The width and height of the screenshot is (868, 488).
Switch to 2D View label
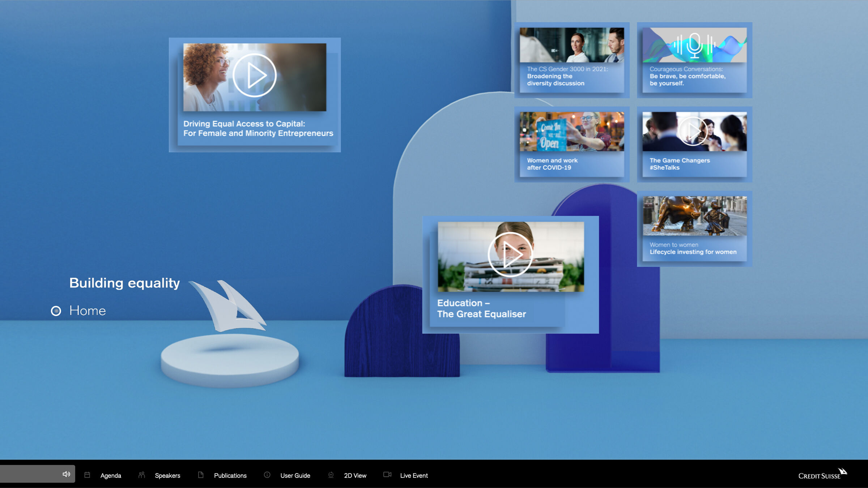355,476
